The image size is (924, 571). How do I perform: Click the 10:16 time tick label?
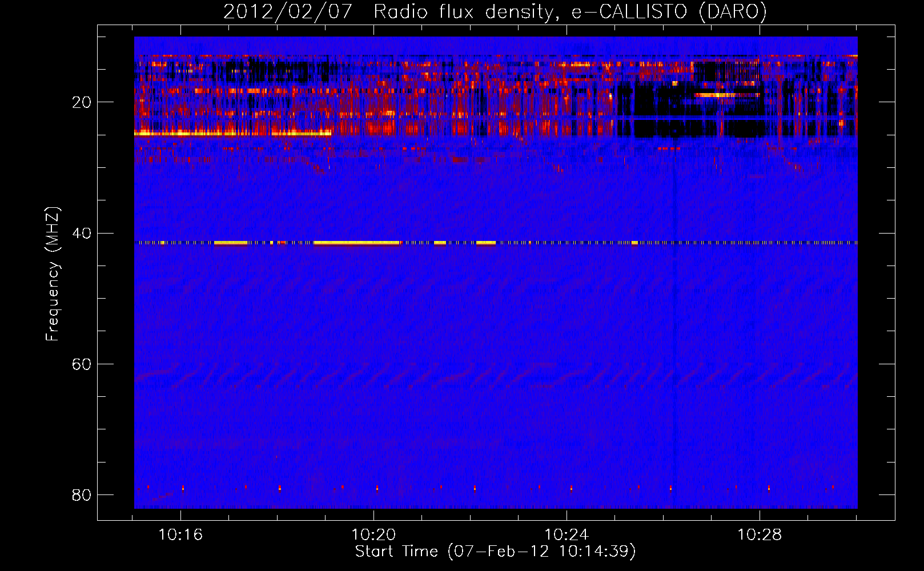[180, 535]
